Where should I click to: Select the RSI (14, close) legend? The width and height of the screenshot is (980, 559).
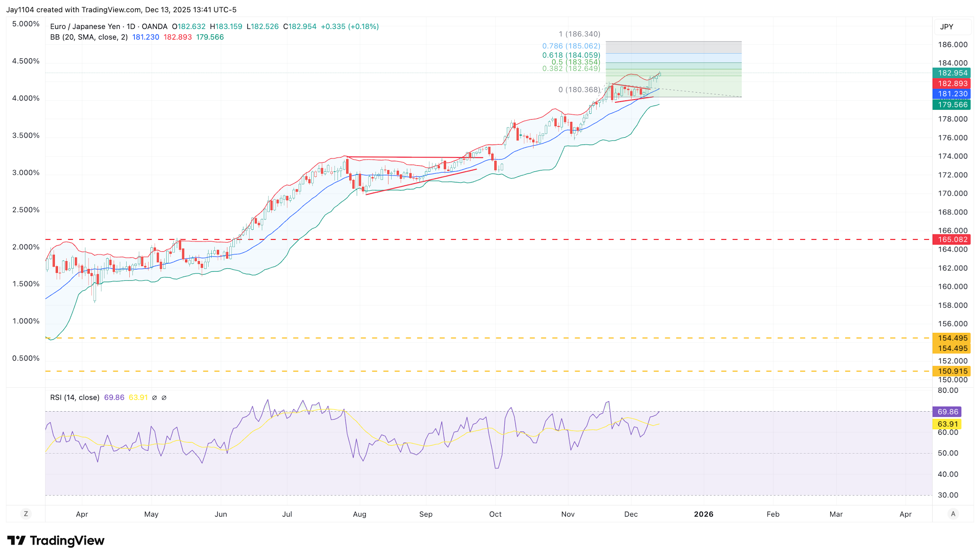[x=74, y=398]
